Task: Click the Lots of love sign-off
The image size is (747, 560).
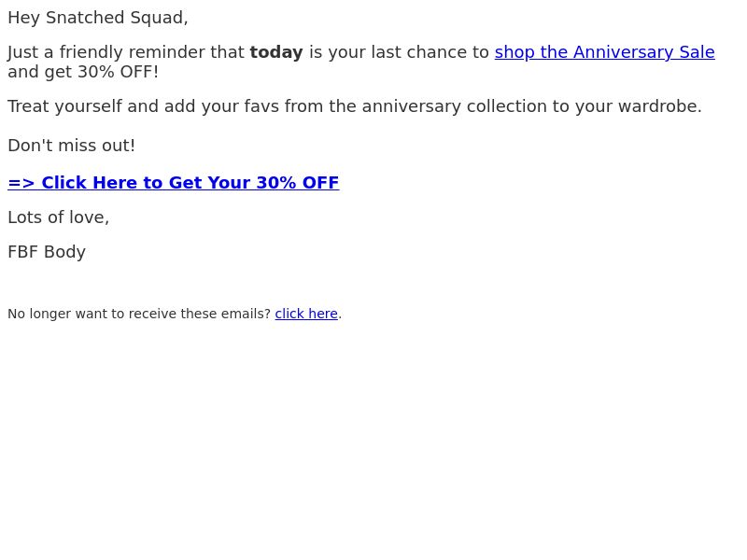Action: (x=59, y=217)
